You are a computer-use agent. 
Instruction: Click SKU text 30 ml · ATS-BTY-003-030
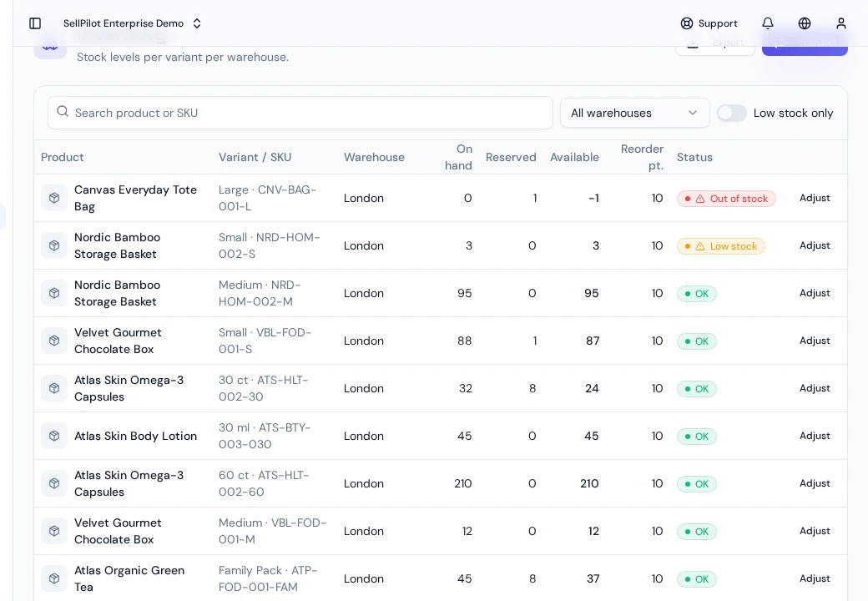point(265,436)
